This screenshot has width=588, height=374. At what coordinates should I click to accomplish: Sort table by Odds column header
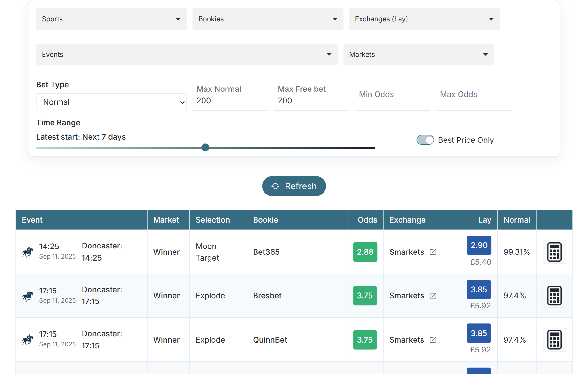(367, 220)
